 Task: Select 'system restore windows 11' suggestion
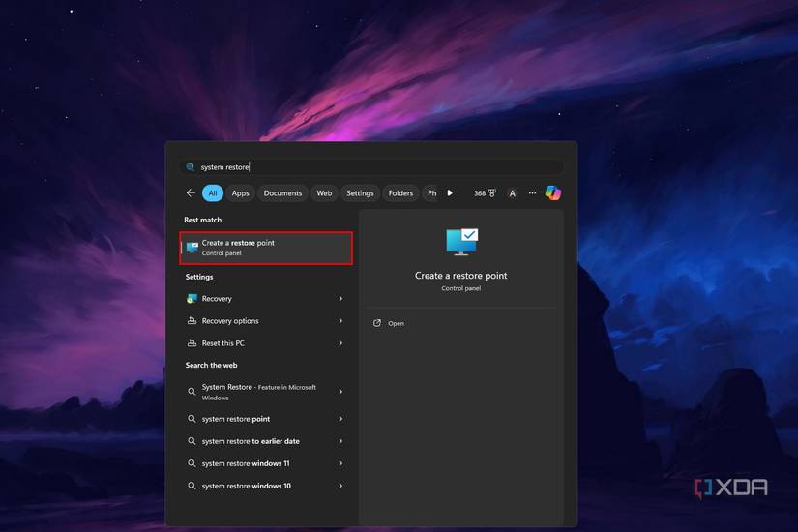point(266,463)
